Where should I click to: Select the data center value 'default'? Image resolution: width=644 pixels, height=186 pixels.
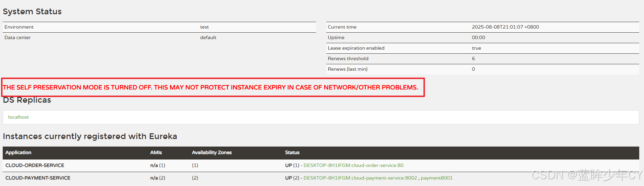point(208,37)
